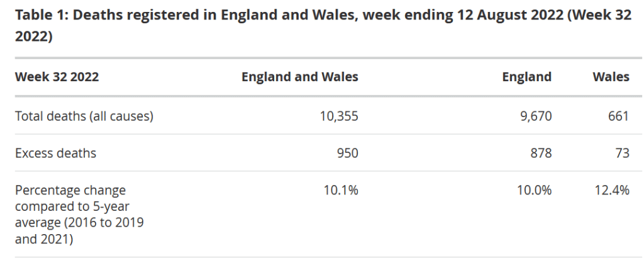The height and width of the screenshot is (258, 644).
Task: Select the 'Total deaths (all causes)' row label
Action: tap(84, 116)
